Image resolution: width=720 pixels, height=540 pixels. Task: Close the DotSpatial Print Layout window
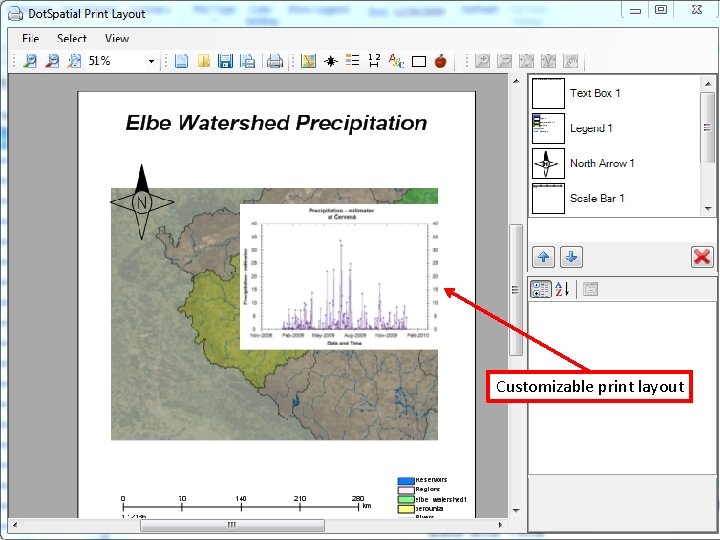click(697, 10)
